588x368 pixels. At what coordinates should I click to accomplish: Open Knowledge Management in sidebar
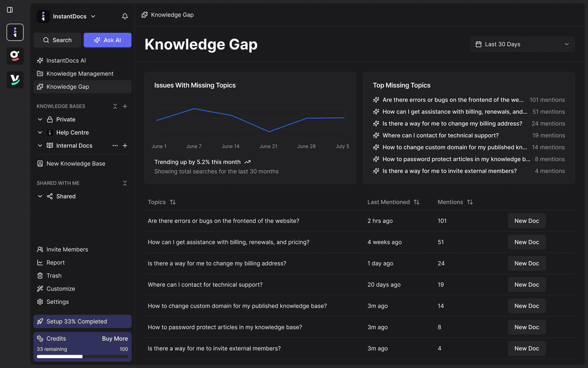[x=80, y=74]
